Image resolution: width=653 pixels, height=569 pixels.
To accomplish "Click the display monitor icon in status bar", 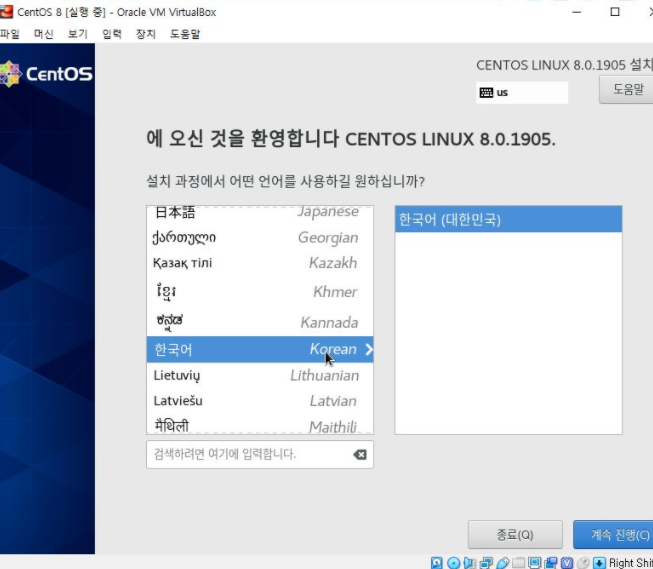I will [x=534, y=563].
